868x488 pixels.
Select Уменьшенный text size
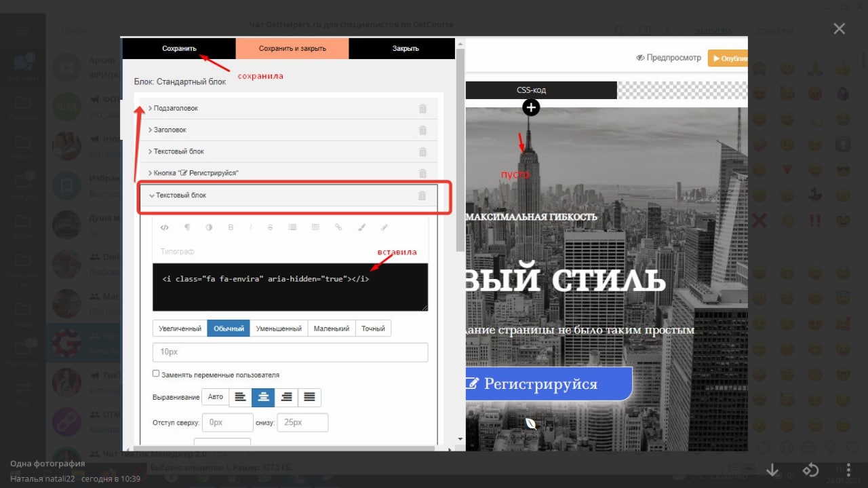[x=279, y=329]
